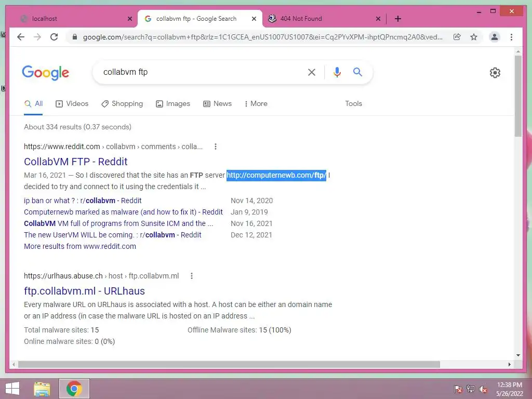532x399 pixels.
Task: Share this page using the share icon
Action: 457,37
